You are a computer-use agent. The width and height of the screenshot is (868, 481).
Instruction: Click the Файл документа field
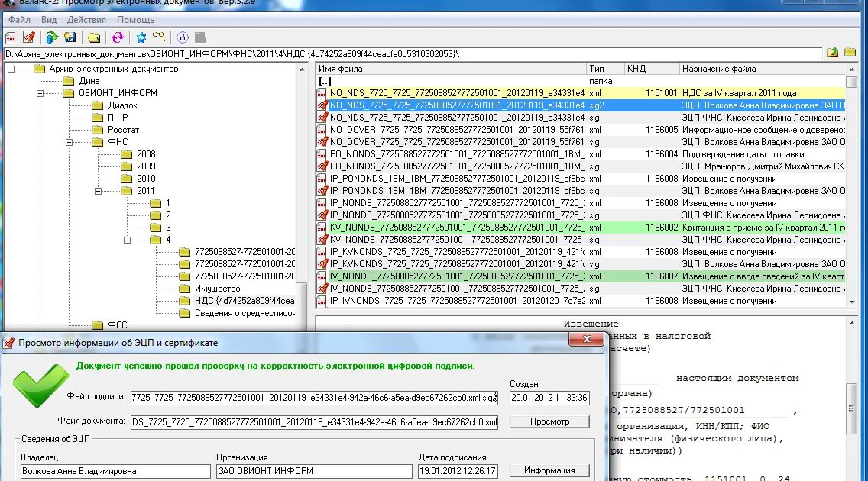point(314,422)
